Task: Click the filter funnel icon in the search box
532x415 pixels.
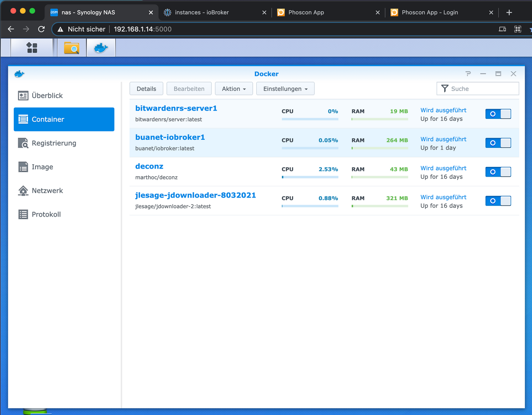Action: [x=445, y=89]
